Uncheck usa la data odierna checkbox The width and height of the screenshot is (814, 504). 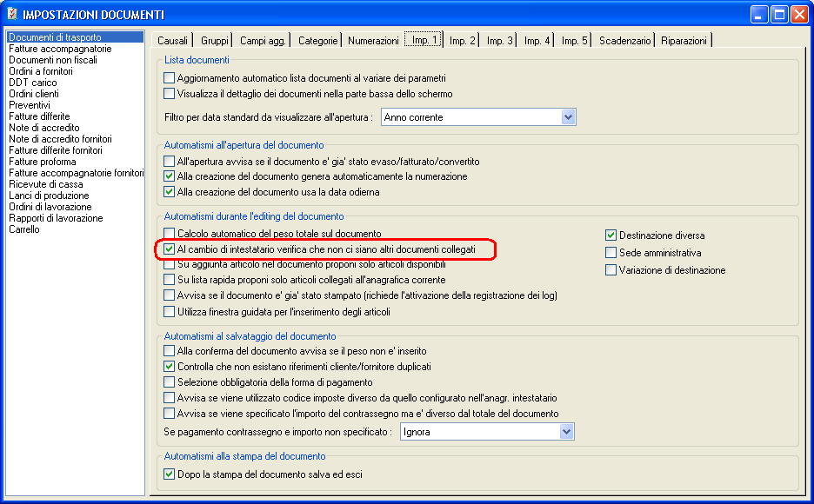coord(170,192)
